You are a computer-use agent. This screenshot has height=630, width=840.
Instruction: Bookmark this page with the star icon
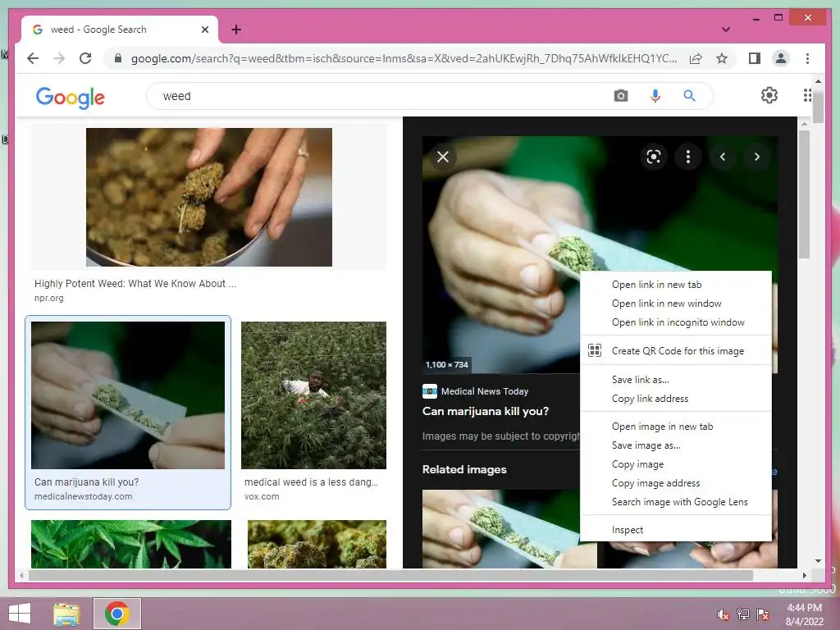click(722, 58)
